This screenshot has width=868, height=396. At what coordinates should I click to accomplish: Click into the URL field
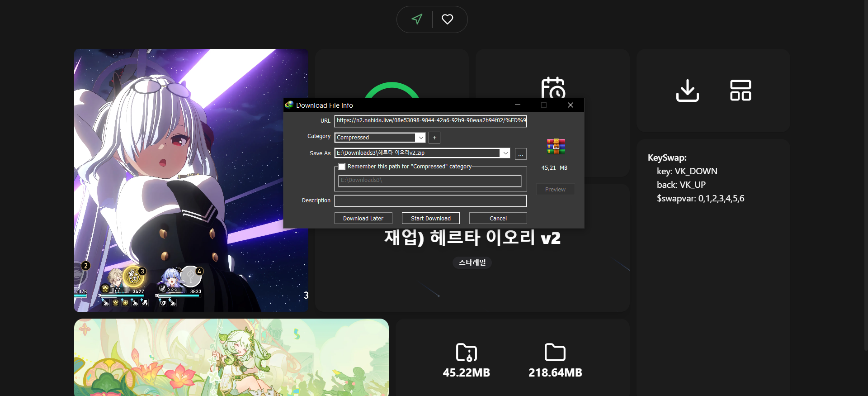tap(430, 121)
